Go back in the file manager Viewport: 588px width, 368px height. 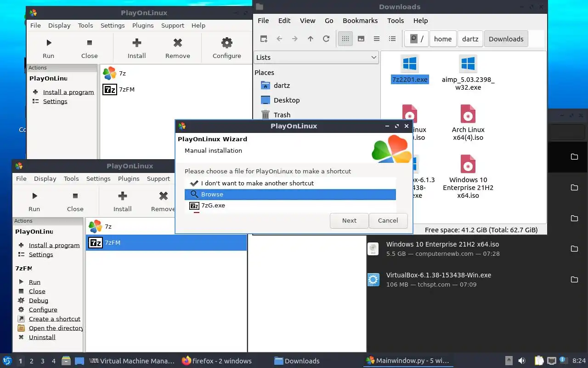click(x=279, y=39)
